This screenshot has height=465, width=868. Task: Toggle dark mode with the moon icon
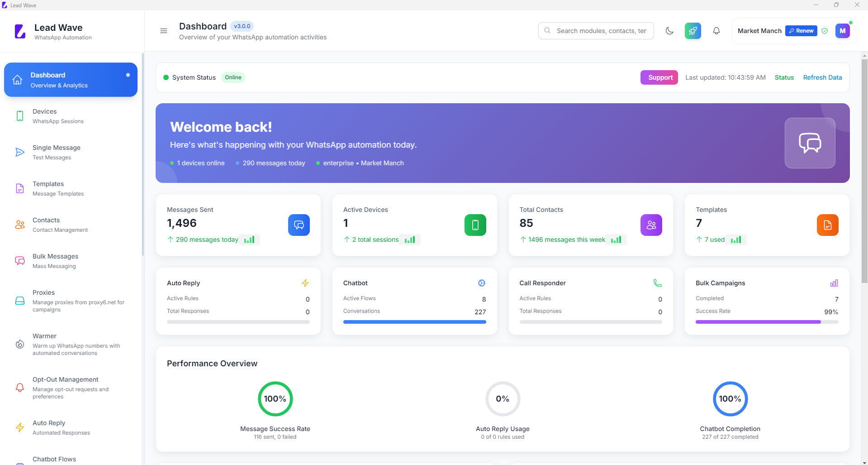(670, 30)
